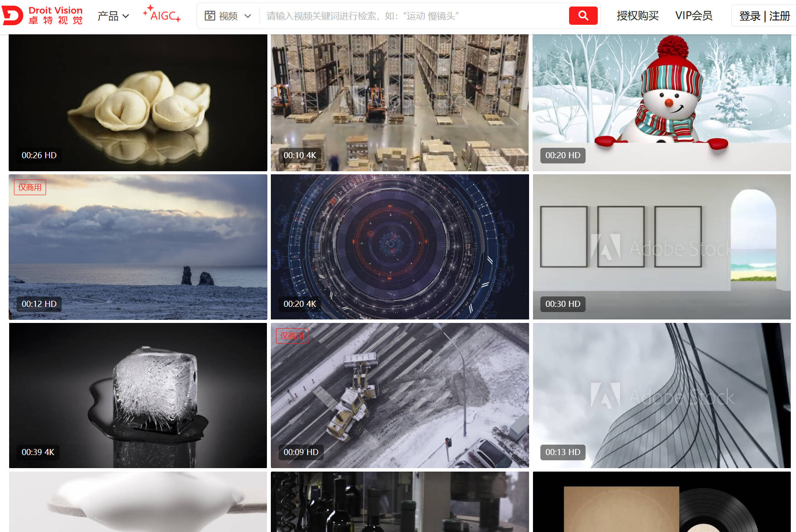
Task: Open the futuristic HUD circle video
Action: pos(400,247)
